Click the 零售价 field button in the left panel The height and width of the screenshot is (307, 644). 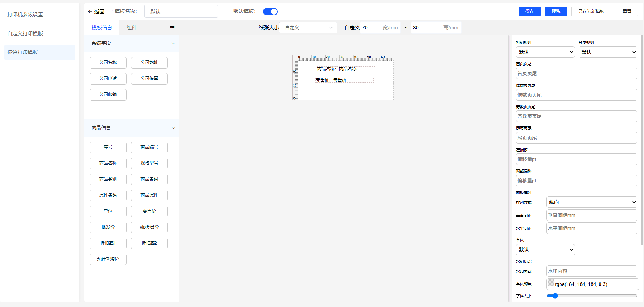[149, 211]
